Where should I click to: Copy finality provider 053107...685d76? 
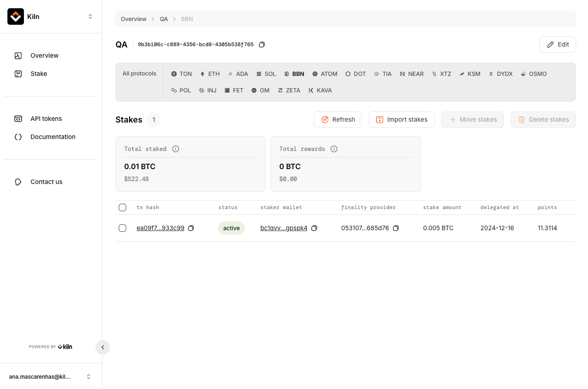[396, 228]
